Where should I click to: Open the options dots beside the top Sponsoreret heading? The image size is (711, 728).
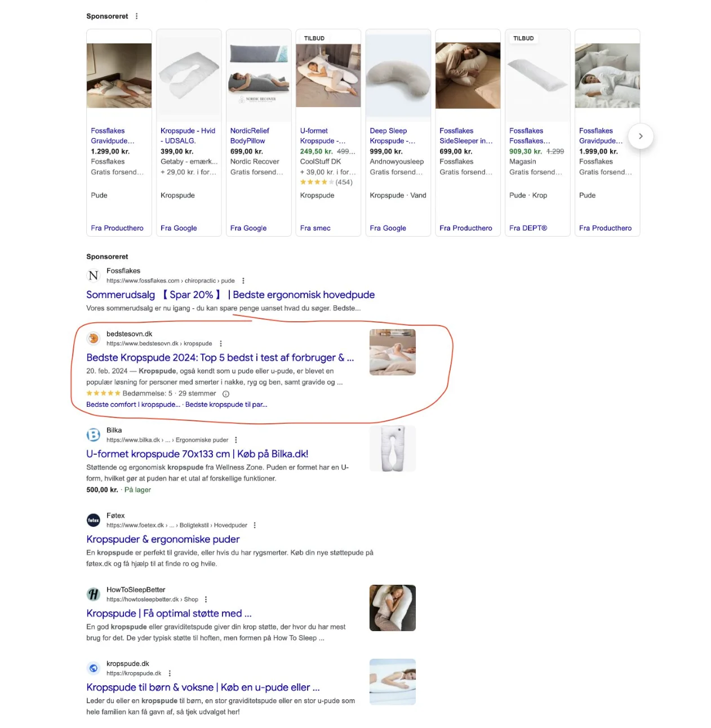[x=136, y=16]
